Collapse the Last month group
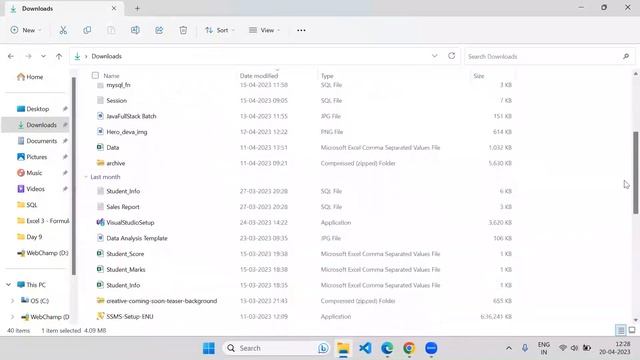The image size is (640, 360). click(86, 177)
